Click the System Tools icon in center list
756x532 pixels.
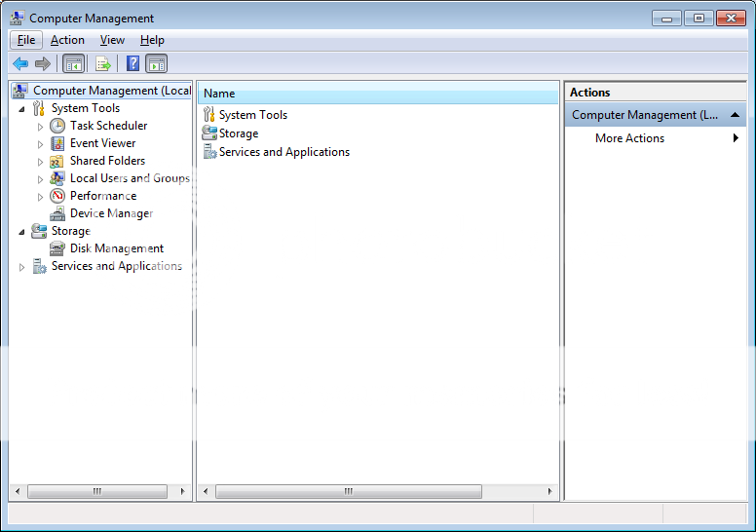[208, 114]
